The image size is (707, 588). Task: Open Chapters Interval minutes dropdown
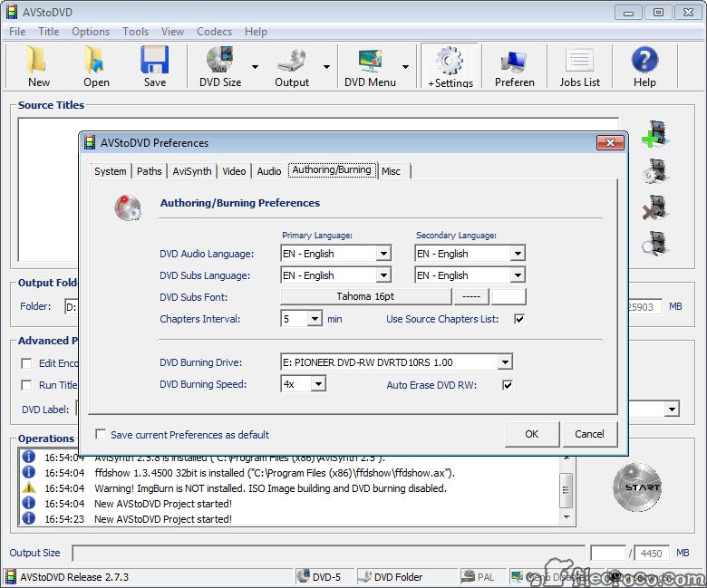[315, 319]
